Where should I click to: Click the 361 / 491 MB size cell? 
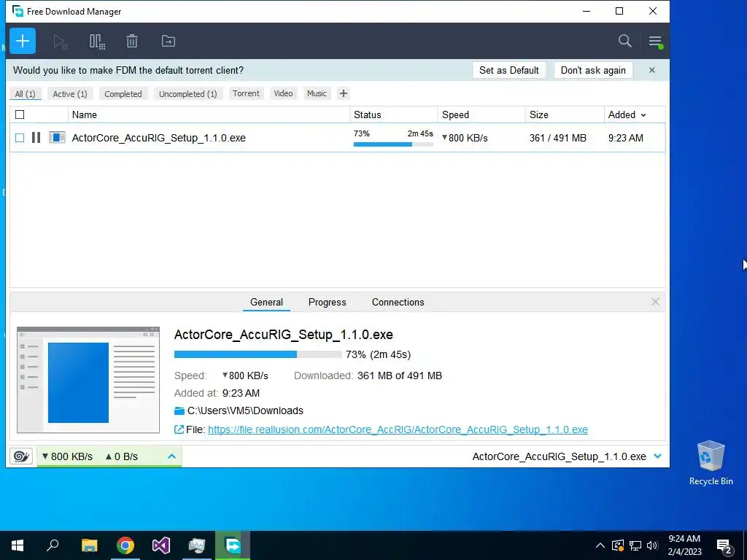coord(558,138)
